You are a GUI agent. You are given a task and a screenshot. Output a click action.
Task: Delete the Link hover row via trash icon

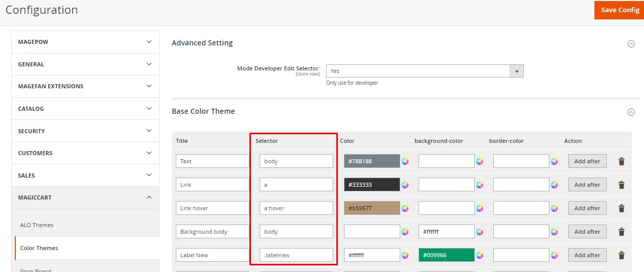[x=622, y=208]
